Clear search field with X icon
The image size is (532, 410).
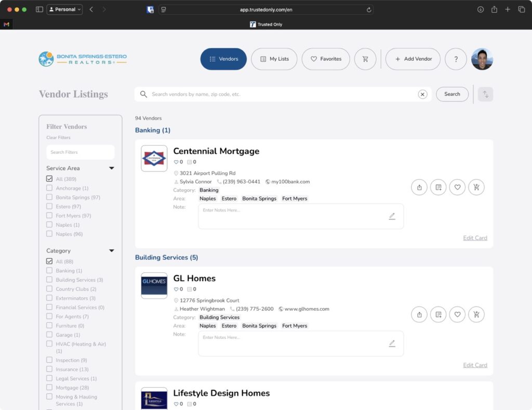coord(422,94)
